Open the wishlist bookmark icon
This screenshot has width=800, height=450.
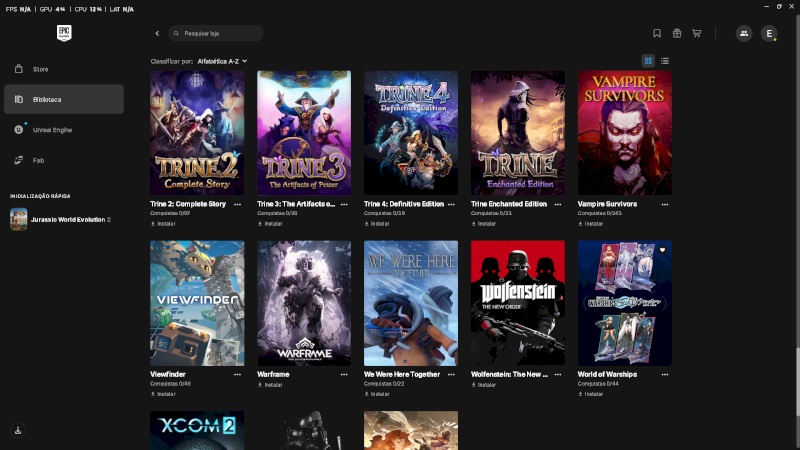(657, 33)
